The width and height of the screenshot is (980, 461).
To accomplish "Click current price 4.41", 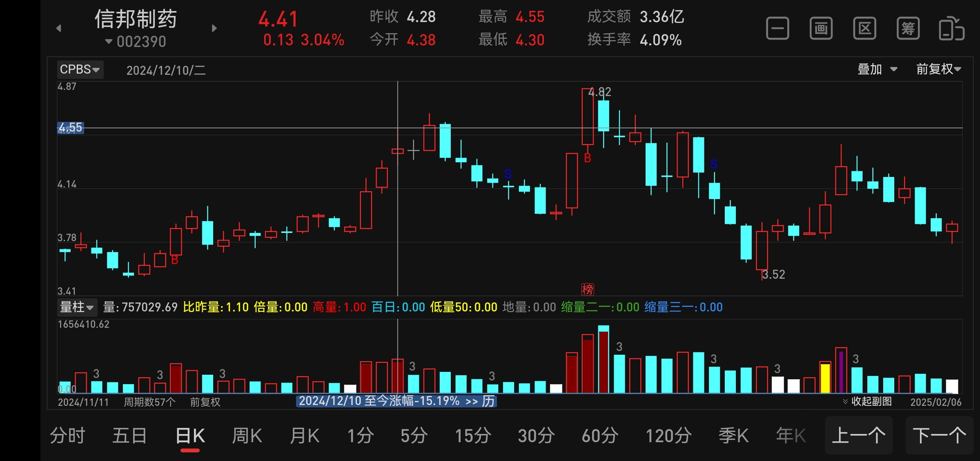I will click(278, 19).
